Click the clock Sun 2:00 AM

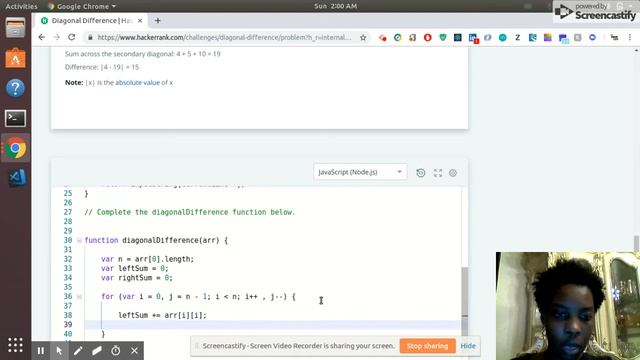(336, 6)
